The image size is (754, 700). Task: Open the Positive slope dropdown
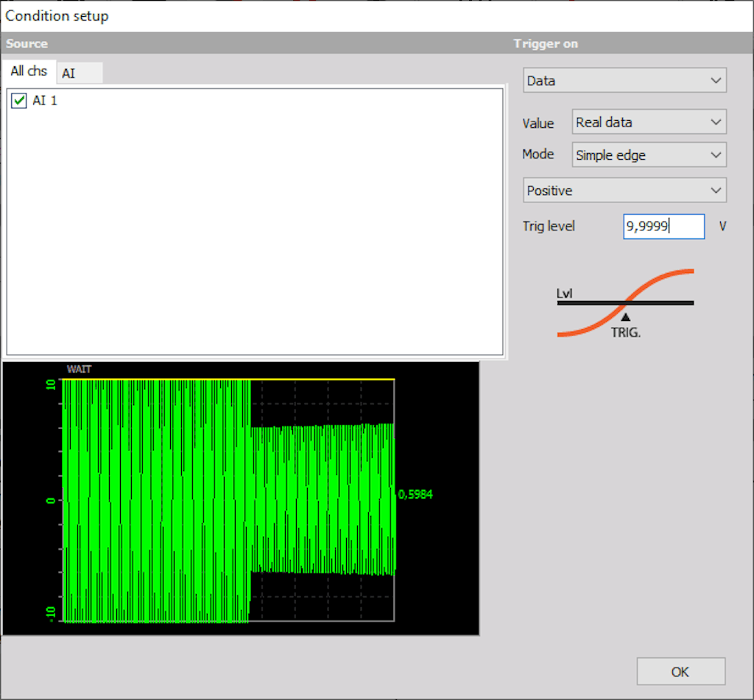(624, 191)
